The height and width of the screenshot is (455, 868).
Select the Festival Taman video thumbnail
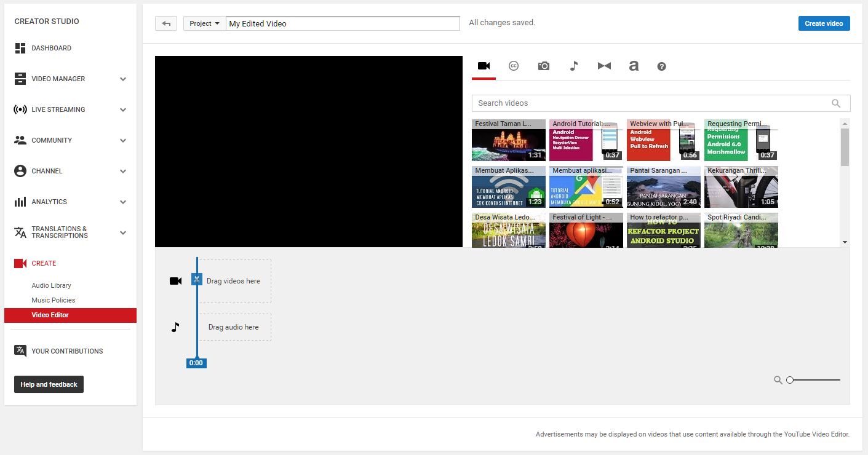tap(508, 140)
